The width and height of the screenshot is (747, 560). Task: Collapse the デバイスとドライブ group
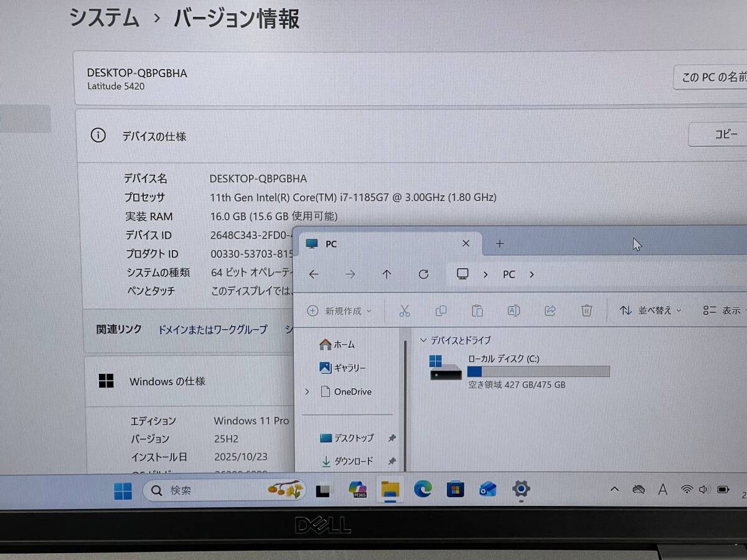point(424,340)
